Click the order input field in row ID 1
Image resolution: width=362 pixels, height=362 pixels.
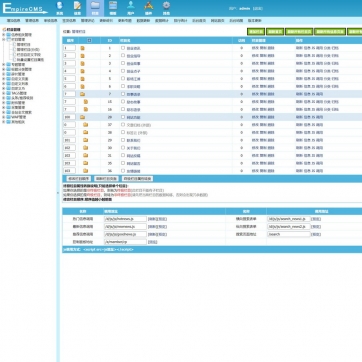click(x=69, y=48)
